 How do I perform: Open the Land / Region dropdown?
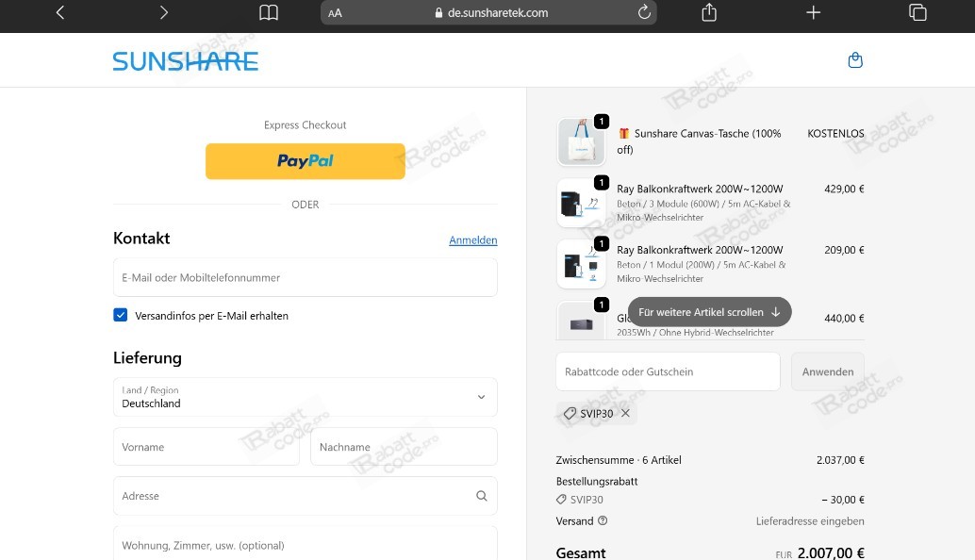[x=306, y=397]
